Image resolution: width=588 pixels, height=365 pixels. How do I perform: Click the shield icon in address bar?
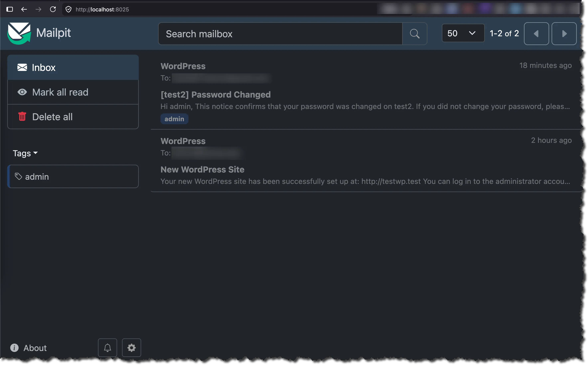point(68,9)
